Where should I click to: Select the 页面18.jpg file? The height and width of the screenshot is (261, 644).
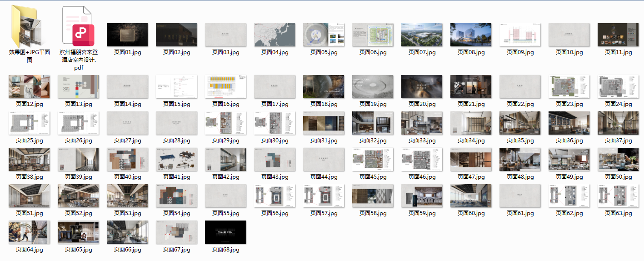tap(324, 87)
